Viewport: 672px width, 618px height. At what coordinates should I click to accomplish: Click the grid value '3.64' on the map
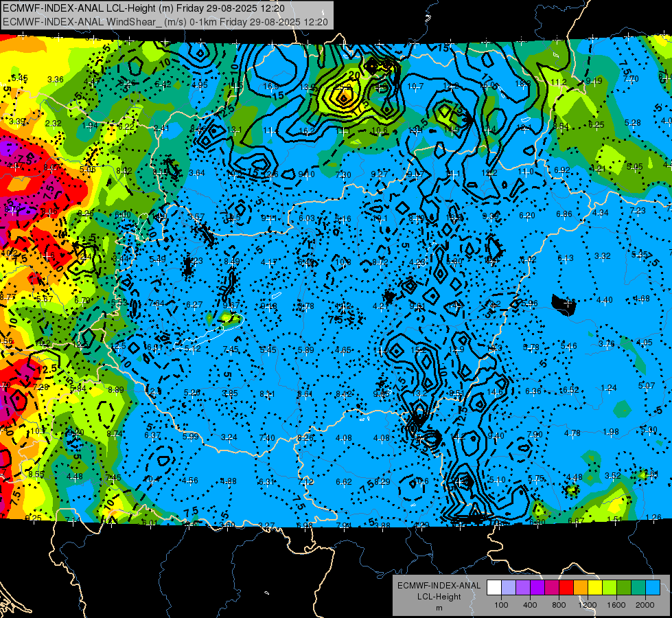(x=197, y=173)
